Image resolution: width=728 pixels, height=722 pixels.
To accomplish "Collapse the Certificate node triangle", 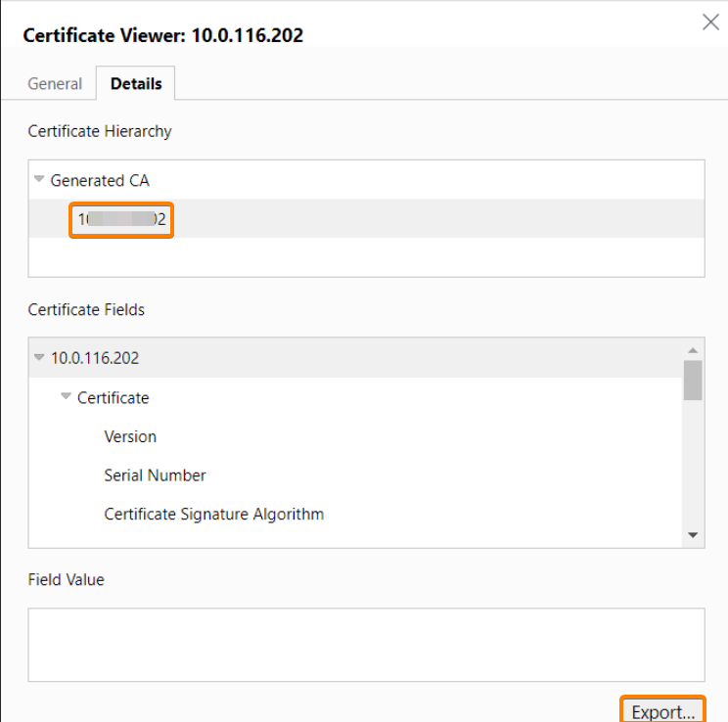I will point(67,397).
